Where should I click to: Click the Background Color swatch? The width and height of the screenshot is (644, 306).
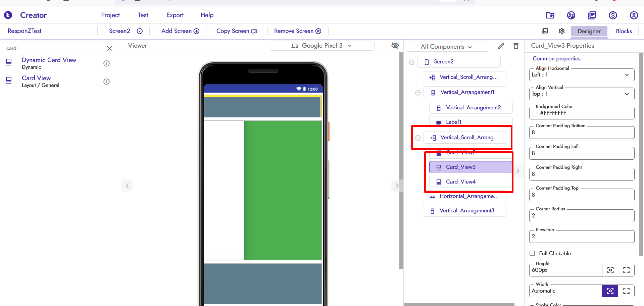tap(535, 113)
